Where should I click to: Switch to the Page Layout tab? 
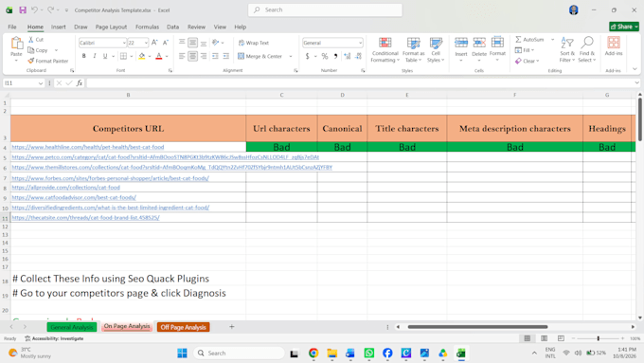tap(111, 27)
